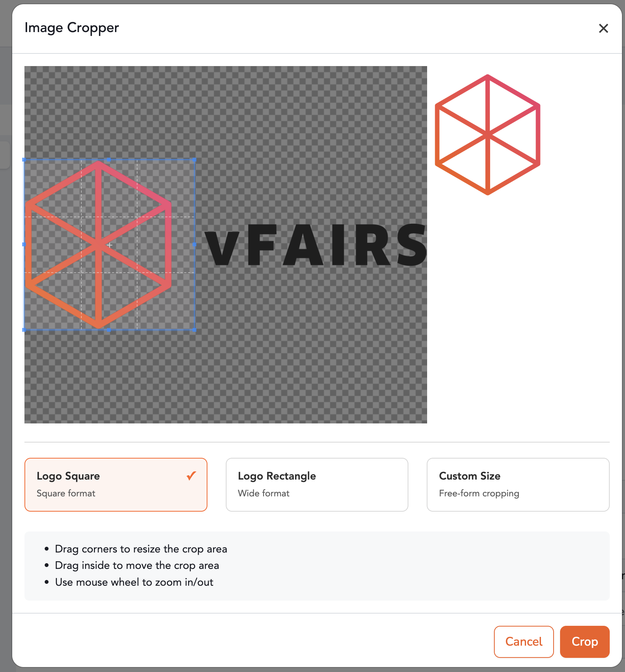
Task: Click the hexagon logo preview thumbnail
Action: pos(487,135)
